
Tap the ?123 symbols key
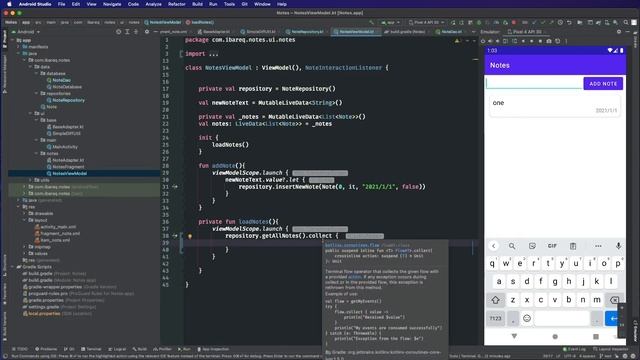(496, 318)
